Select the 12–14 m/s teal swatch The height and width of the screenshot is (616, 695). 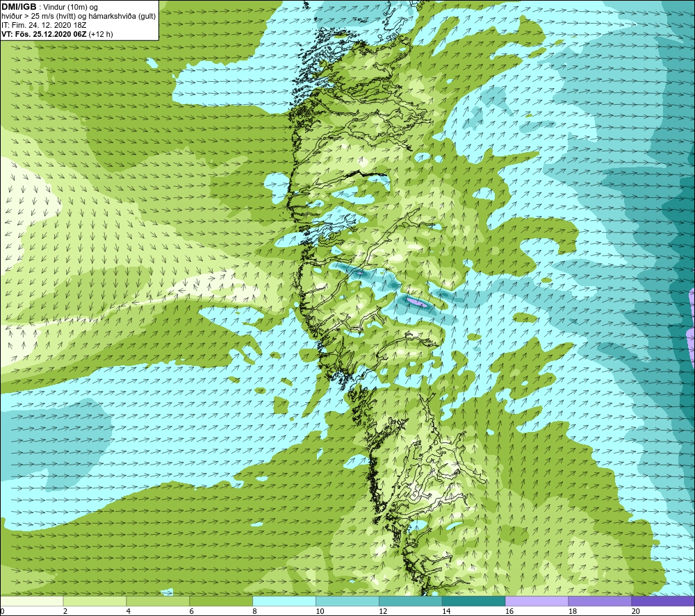coord(411,601)
